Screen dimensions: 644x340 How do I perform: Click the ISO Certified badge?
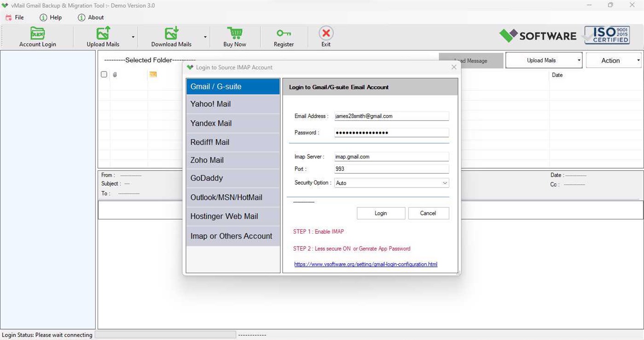pyautogui.click(x=607, y=35)
